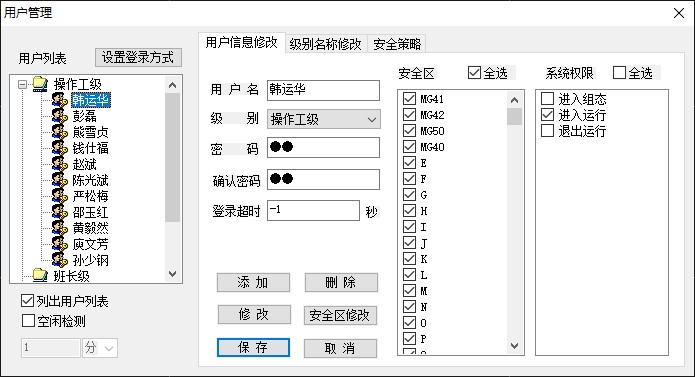Switch to the 级别名称修改 tab
This screenshot has height=377, width=695.
point(325,44)
